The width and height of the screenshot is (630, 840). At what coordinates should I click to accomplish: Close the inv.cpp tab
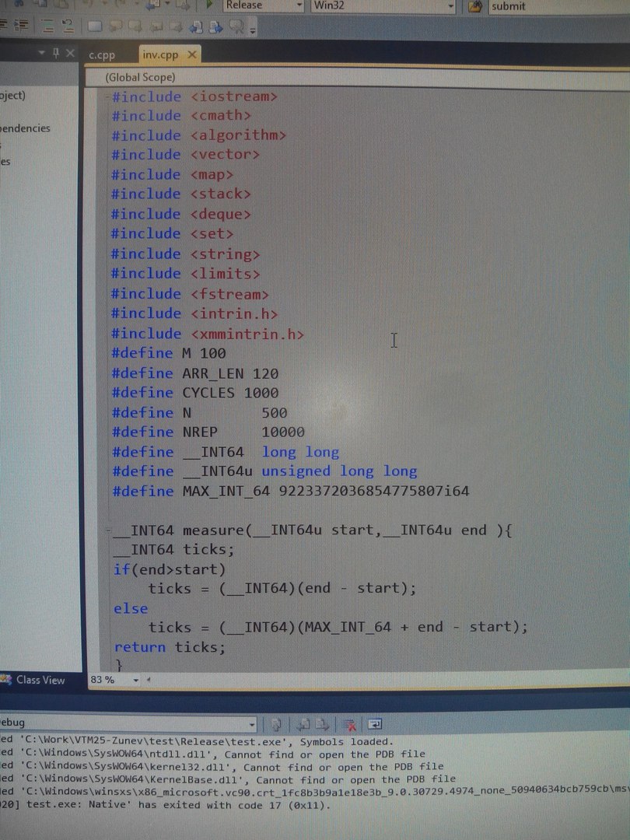tap(191, 54)
